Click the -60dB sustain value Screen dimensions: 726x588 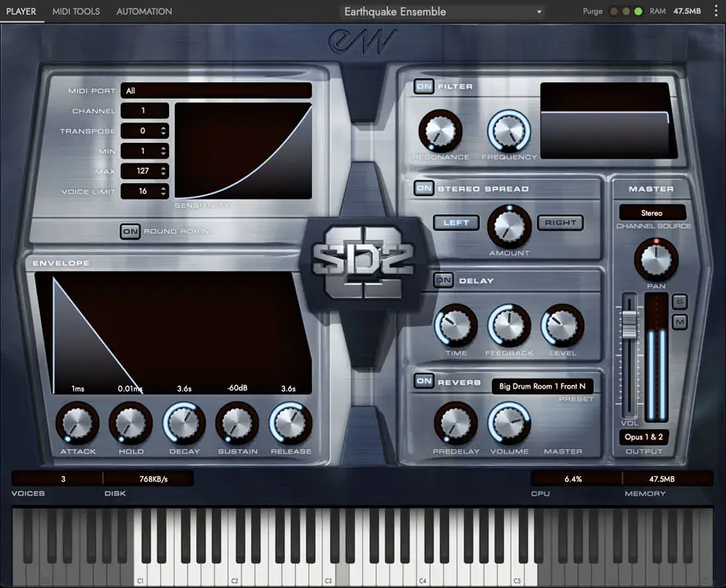coord(237,388)
